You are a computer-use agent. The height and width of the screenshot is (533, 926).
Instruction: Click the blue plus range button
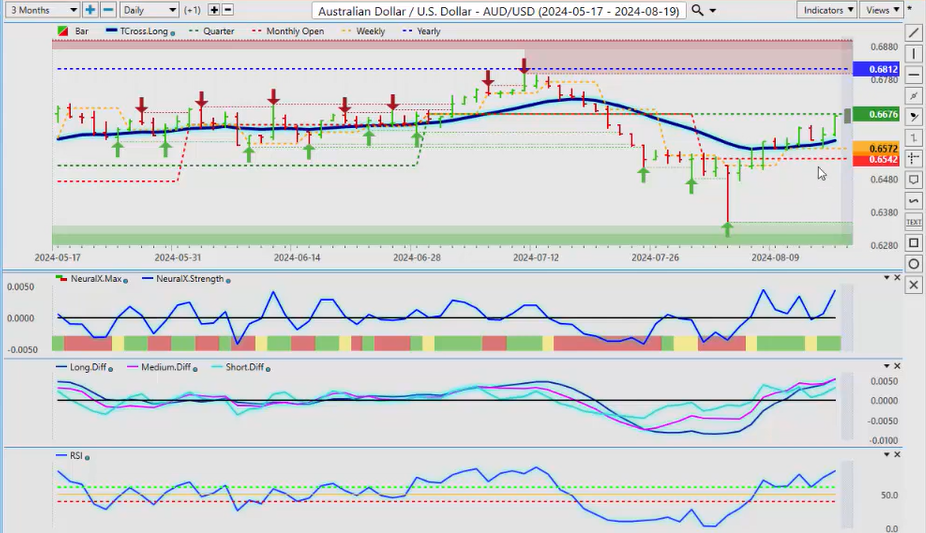tap(90, 10)
